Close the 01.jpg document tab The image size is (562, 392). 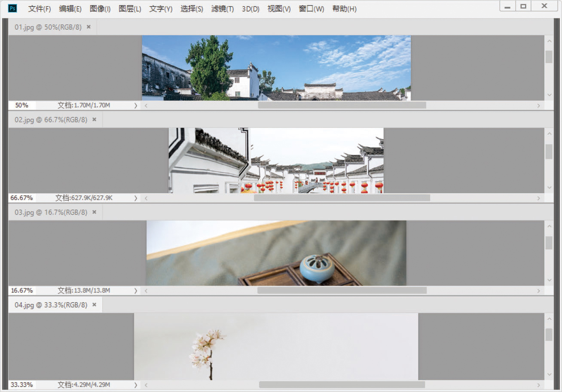point(89,27)
